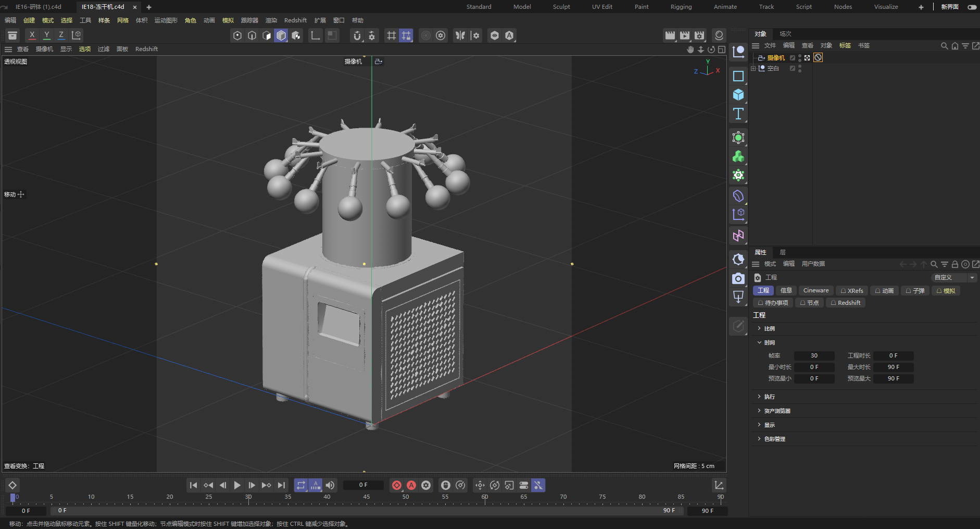Viewport: 980px width, 529px height.
Task: Click the 帧率 field showing 30
Action: pyautogui.click(x=814, y=355)
